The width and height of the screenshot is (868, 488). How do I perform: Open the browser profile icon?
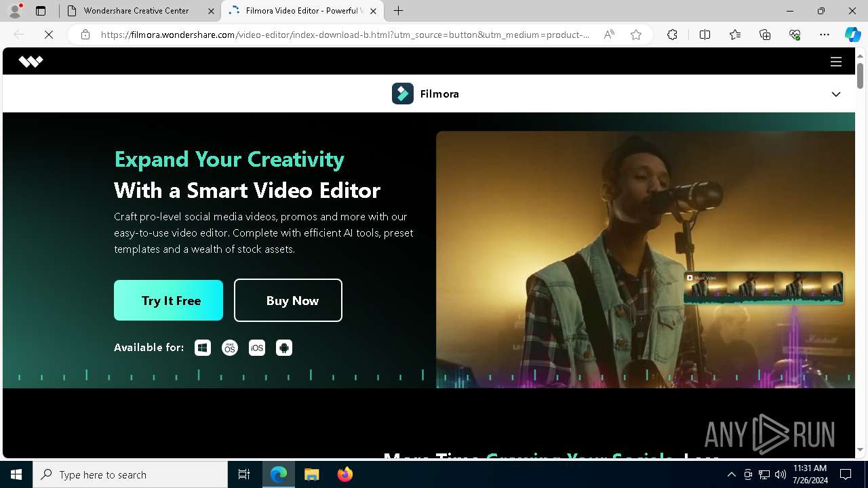click(15, 11)
